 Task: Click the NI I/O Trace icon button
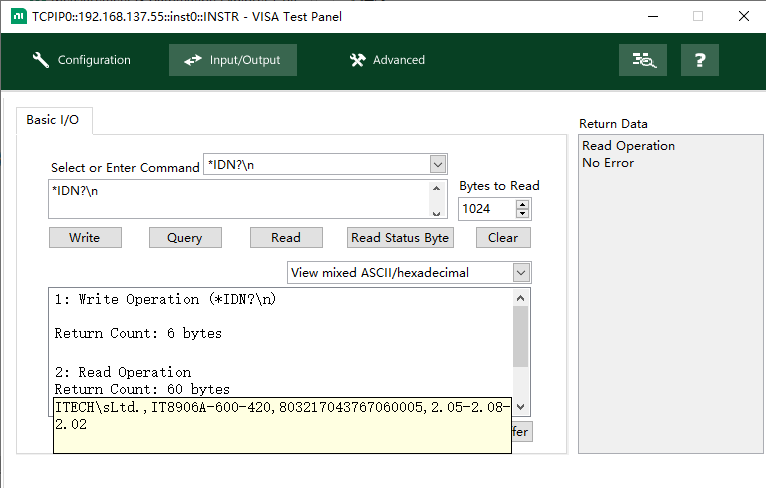(642, 60)
